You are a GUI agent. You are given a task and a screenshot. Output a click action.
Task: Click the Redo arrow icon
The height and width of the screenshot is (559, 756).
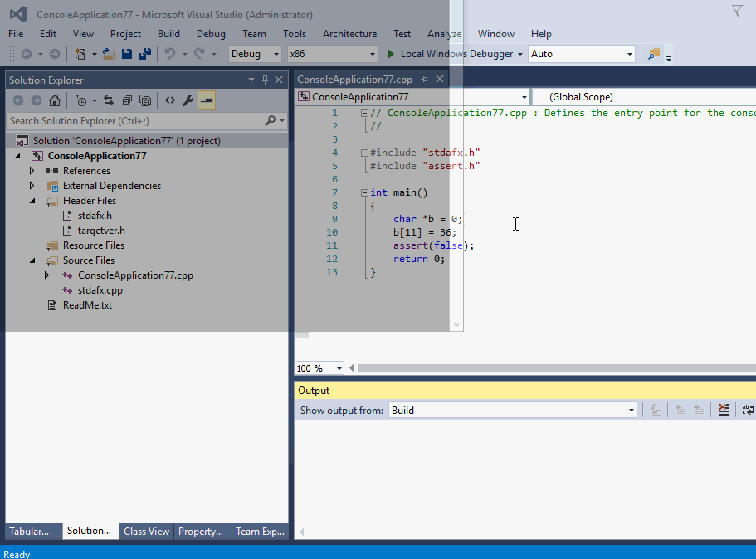(199, 54)
